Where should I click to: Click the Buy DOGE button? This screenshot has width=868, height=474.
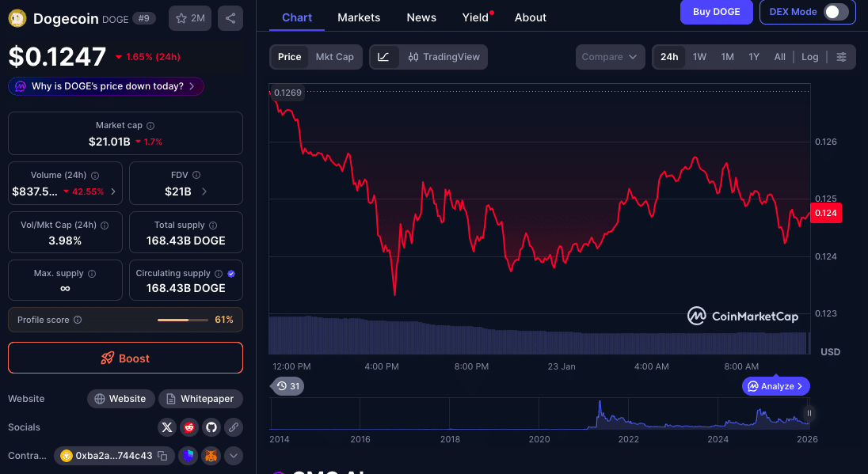[716, 12]
